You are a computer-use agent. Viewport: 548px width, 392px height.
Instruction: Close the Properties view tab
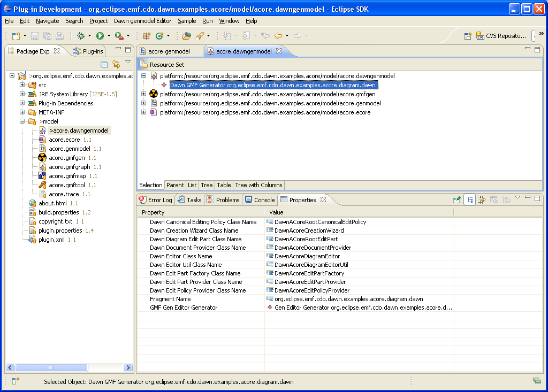pyautogui.click(x=323, y=199)
